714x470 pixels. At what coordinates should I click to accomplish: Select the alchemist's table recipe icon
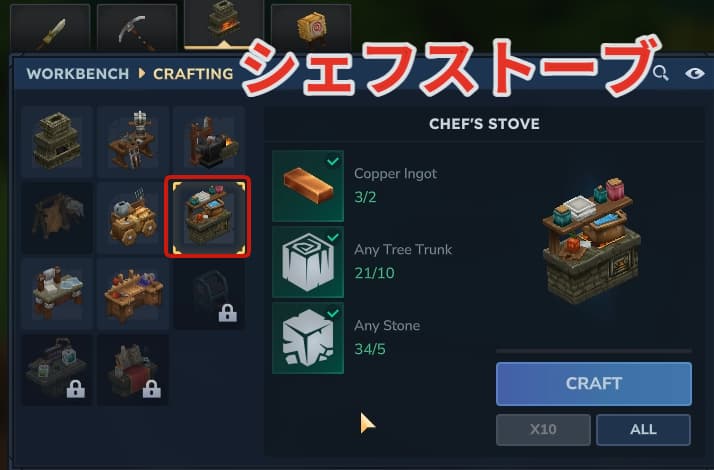point(133,294)
